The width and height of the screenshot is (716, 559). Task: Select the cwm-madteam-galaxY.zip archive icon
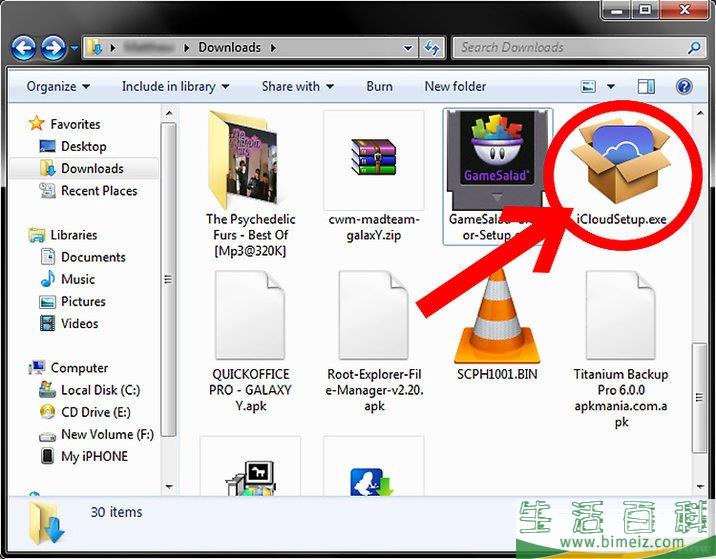(x=374, y=157)
